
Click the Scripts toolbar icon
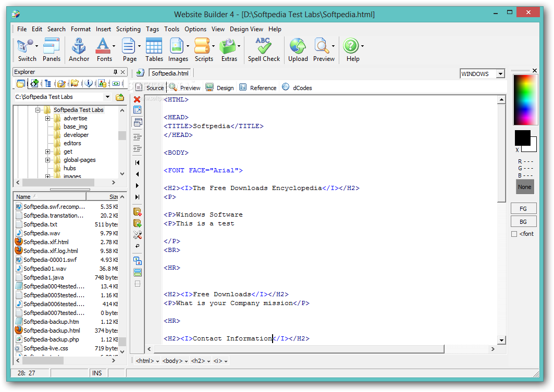coord(202,46)
